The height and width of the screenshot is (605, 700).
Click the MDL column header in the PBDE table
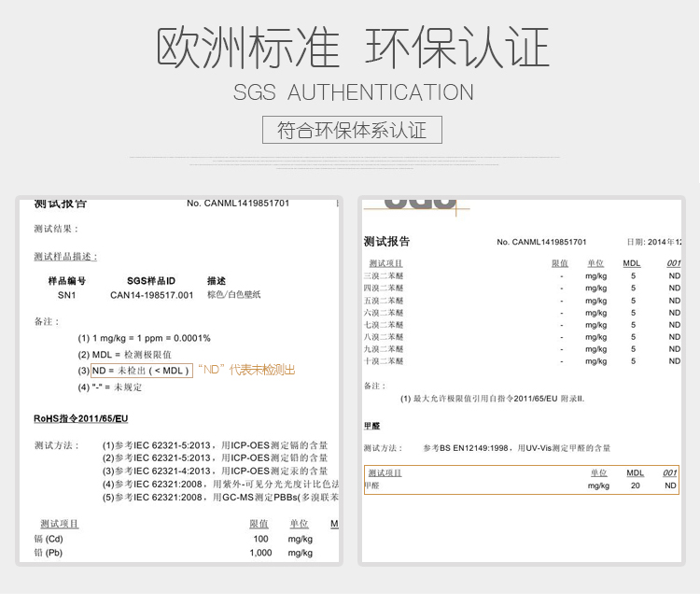click(632, 263)
